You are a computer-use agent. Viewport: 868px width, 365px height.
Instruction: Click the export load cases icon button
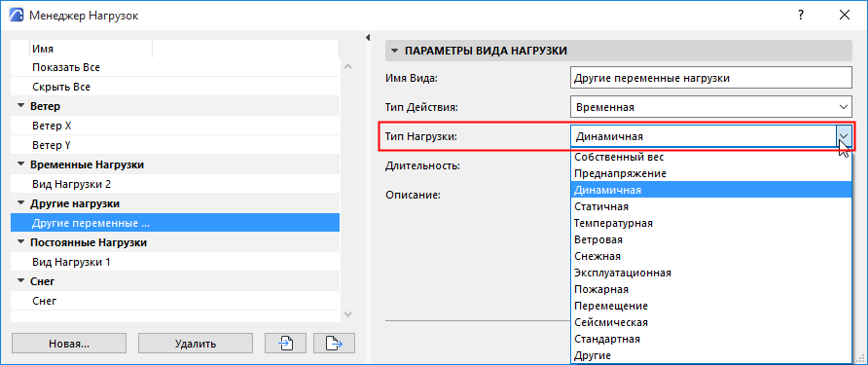[x=334, y=344]
